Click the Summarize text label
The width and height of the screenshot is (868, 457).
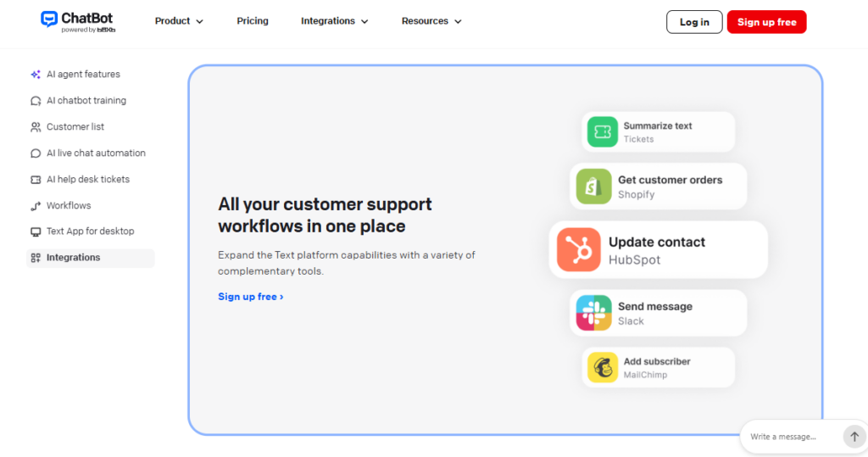pos(658,125)
